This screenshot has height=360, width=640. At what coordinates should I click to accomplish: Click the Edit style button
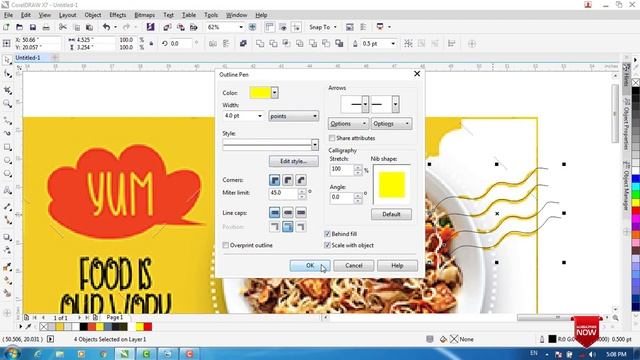[x=293, y=161]
